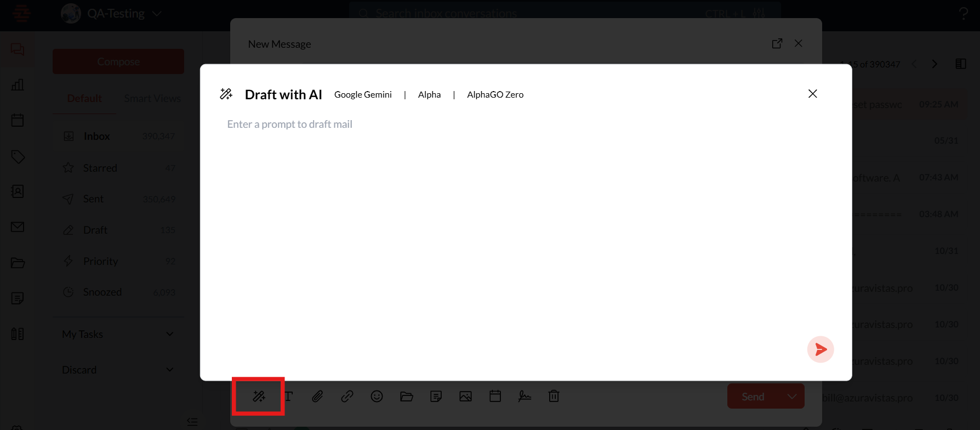Click the AI draft magic wand icon
Viewport: 980px width, 430px height.
[x=259, y=396]
